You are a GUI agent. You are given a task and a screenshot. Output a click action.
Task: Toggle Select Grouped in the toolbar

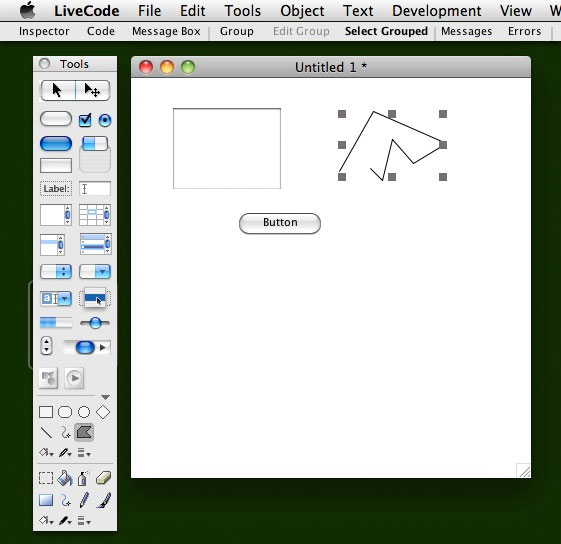coord(386,31)
